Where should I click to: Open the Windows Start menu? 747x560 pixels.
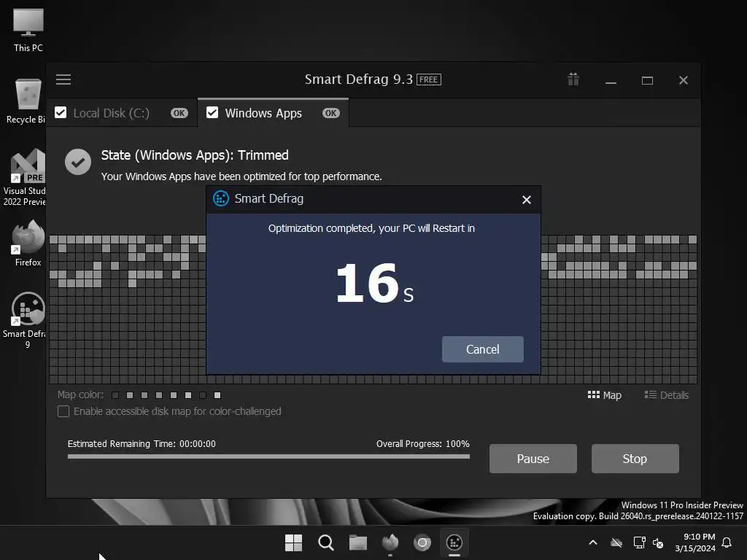(293, 542)
